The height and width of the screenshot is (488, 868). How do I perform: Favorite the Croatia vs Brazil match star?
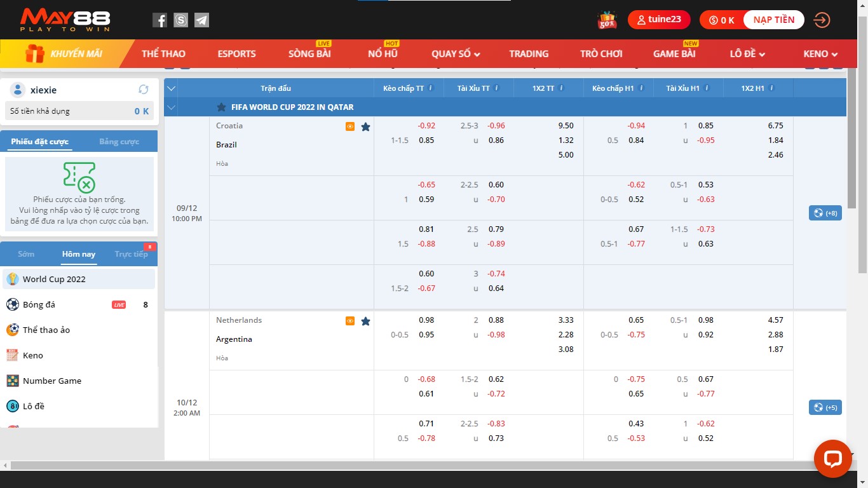365,126
